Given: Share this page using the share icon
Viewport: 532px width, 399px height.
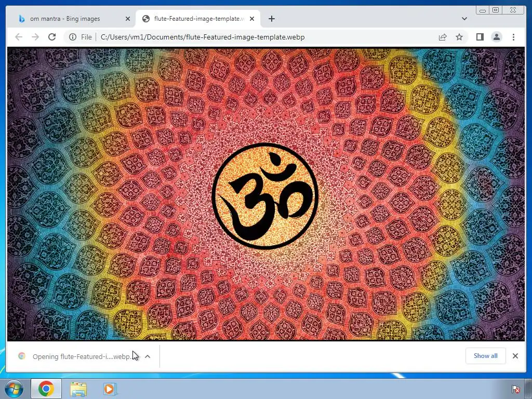Looking at the screenshot, I should coord(443,37).
